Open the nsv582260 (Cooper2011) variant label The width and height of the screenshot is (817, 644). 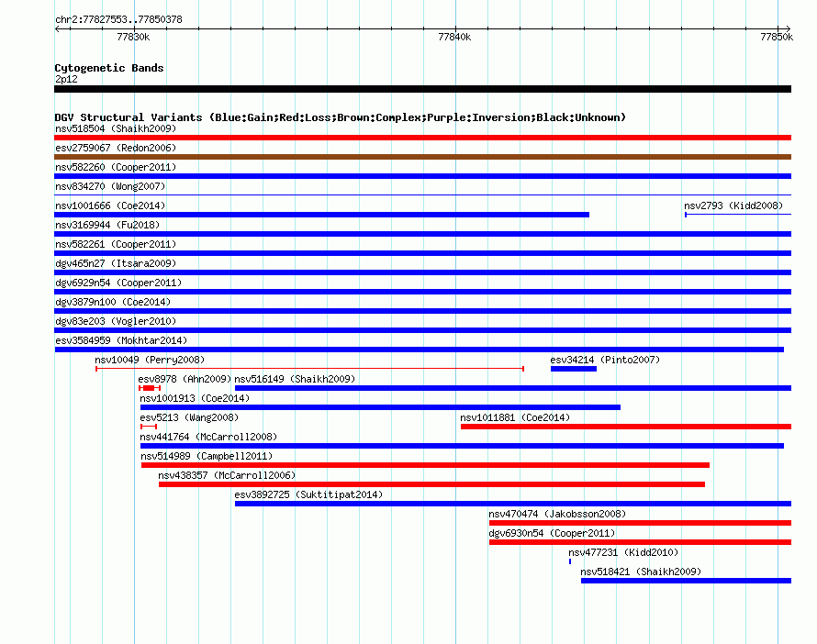(116, 167)
